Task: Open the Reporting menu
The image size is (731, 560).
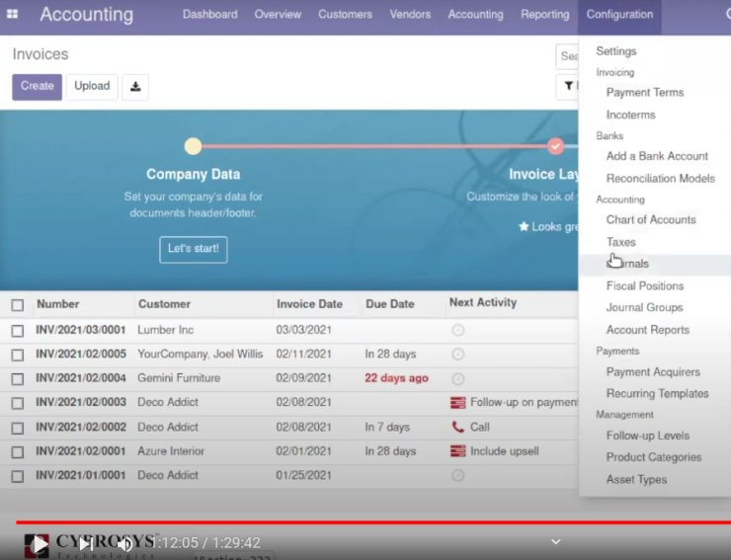Action: [545, 15]
